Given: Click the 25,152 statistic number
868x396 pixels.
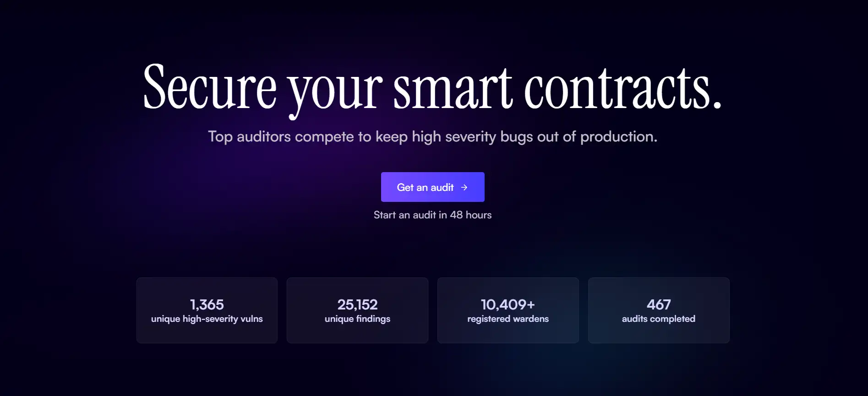Looking at the screenshot, I should click(357, 304).
